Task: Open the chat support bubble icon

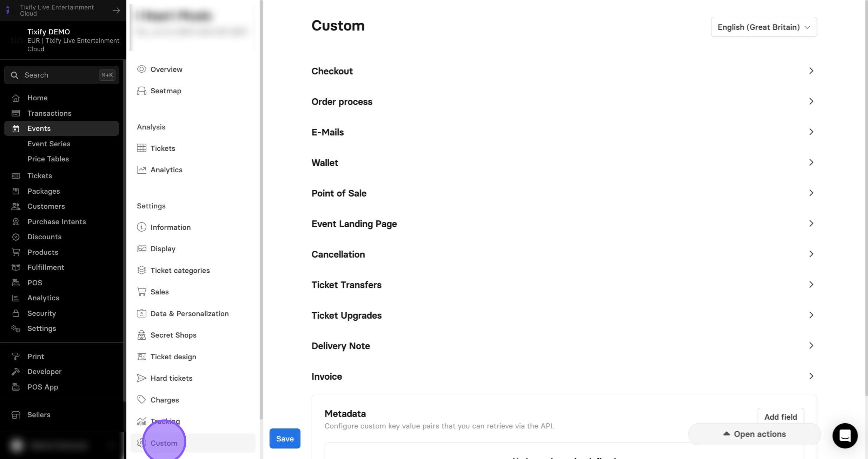Action: (x=845, y=435)
